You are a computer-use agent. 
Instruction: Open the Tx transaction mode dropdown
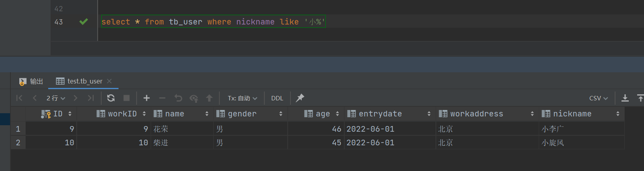pos(242,98)
